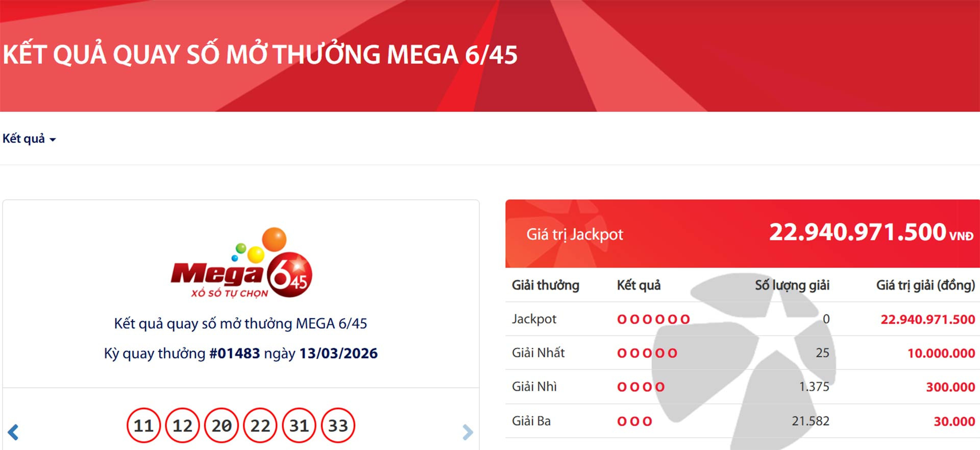Click the draw date 13/03/2026
The width and height of the screenshot is (980, 450).
coord(338,353)
